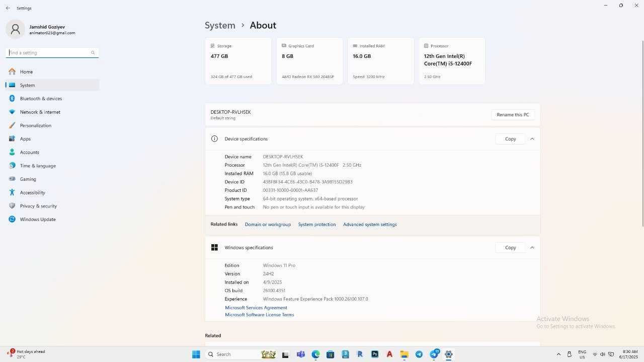Show hidden system tray icons
The width and height of the screenshot is (644, 362).
558,354
